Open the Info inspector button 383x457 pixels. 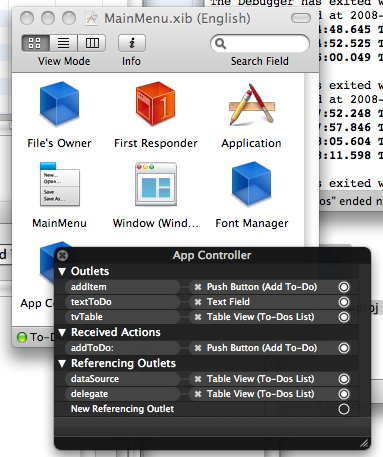pos(132,43)
